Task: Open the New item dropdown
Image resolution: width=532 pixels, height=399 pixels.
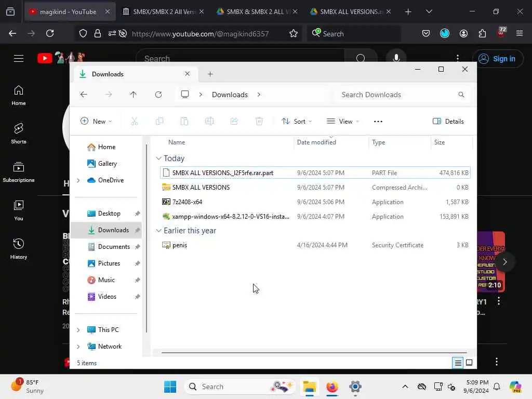Action: pyautogui.click(x=96, y=122)
